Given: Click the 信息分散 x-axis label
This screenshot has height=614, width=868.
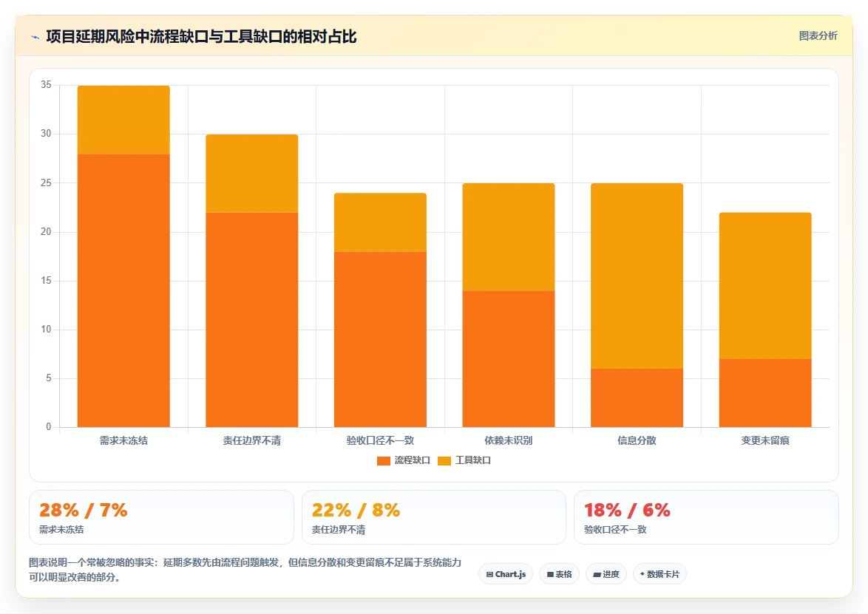Looking at the screenshot, I should click(x=637, y=441).
